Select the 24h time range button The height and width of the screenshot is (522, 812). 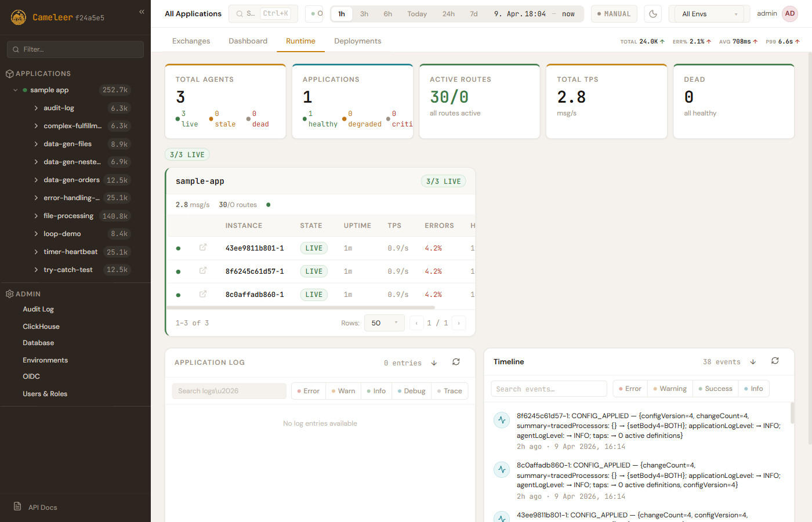pyautogui.click(x=448, y=14)
